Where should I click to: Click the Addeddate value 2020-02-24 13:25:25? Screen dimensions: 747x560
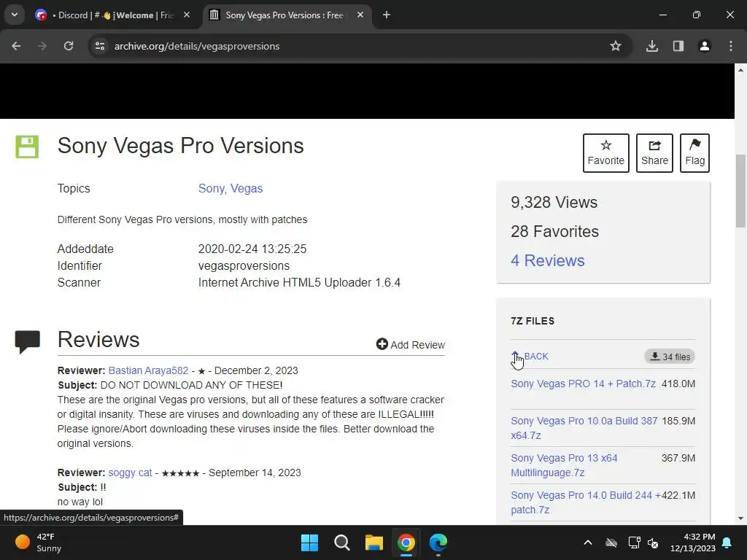tap(252, 249)
